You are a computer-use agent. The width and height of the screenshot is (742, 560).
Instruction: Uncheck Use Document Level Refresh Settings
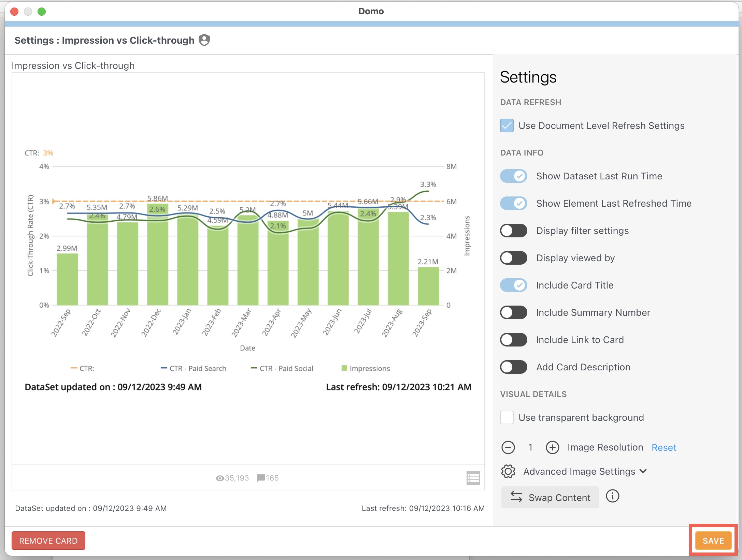pos(506,126)
